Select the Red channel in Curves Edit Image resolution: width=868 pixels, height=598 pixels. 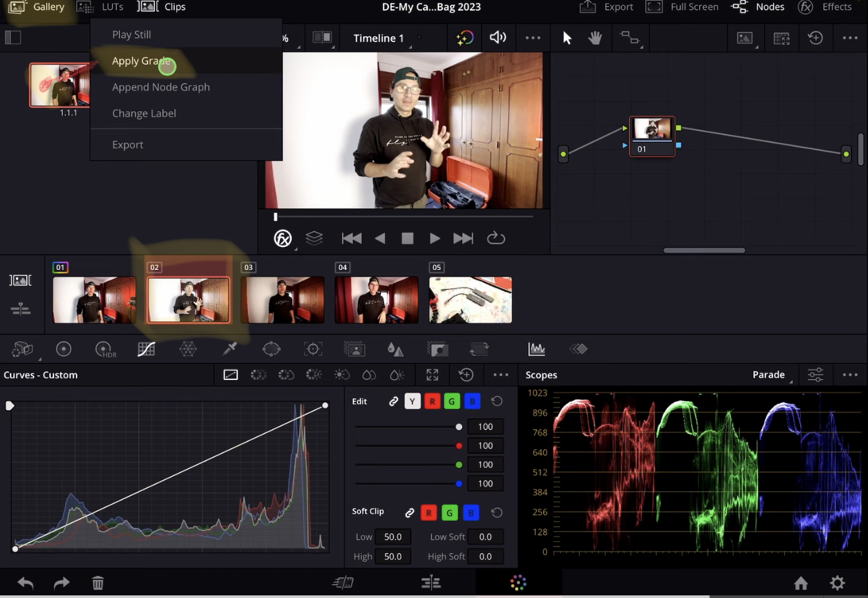click(432, 401)
